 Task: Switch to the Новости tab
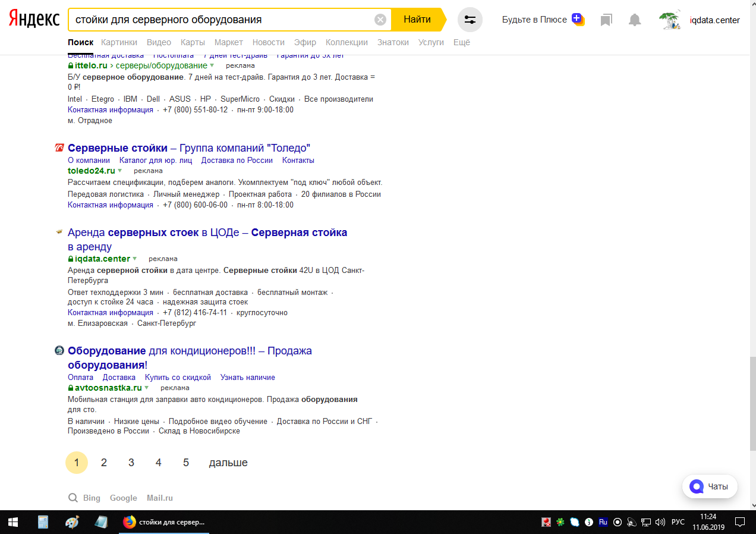point(269,42)
